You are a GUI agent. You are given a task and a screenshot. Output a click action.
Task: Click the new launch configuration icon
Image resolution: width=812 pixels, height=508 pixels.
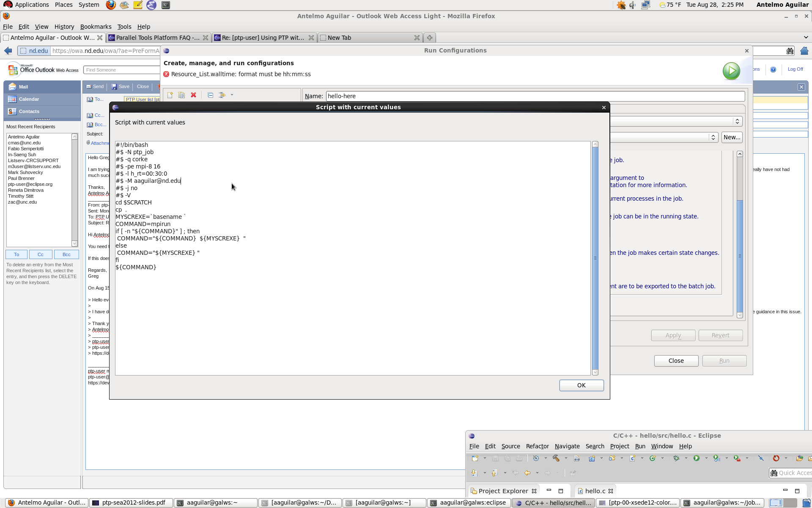[170, 95]
